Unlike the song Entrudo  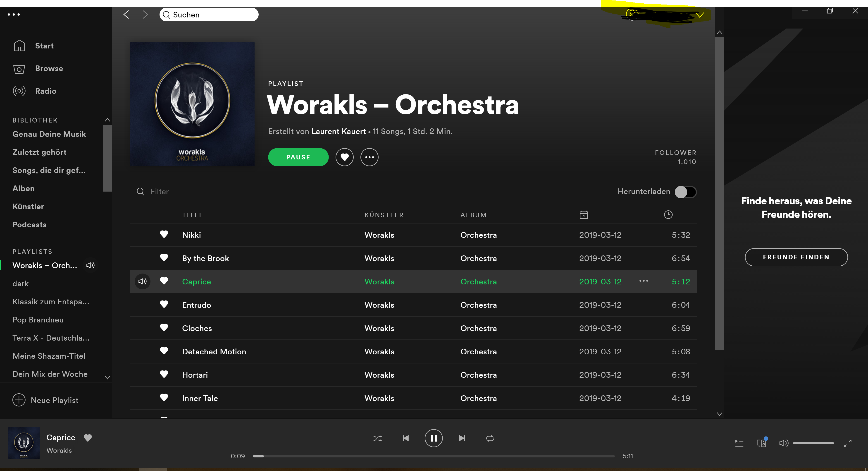(164, 304)
